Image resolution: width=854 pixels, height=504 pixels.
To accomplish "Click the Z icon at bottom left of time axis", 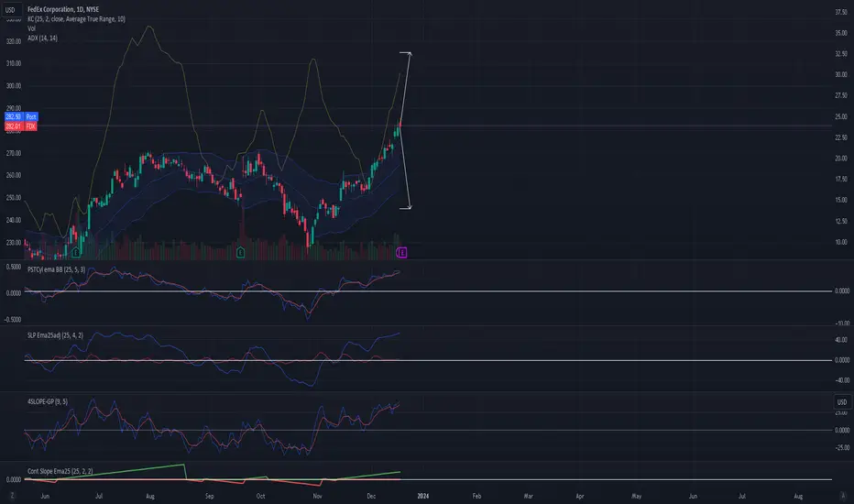I will (12, 495).
